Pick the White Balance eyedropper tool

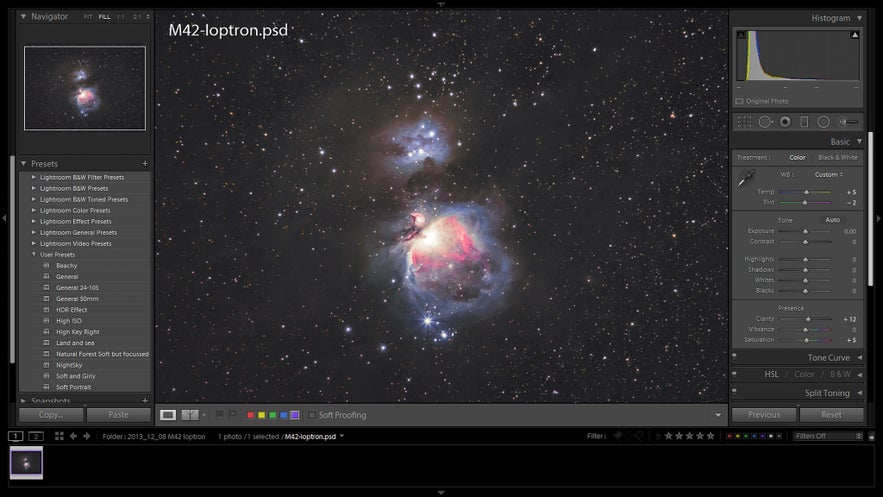[x=746, y=179]
